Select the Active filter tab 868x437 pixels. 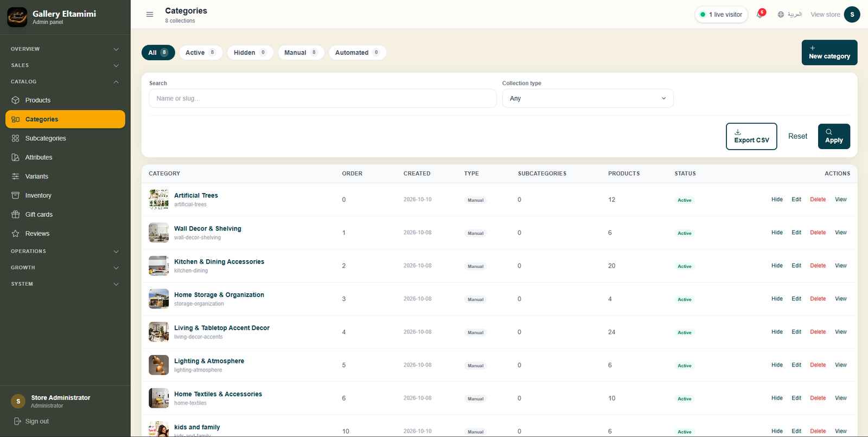[x=201, y=53]
